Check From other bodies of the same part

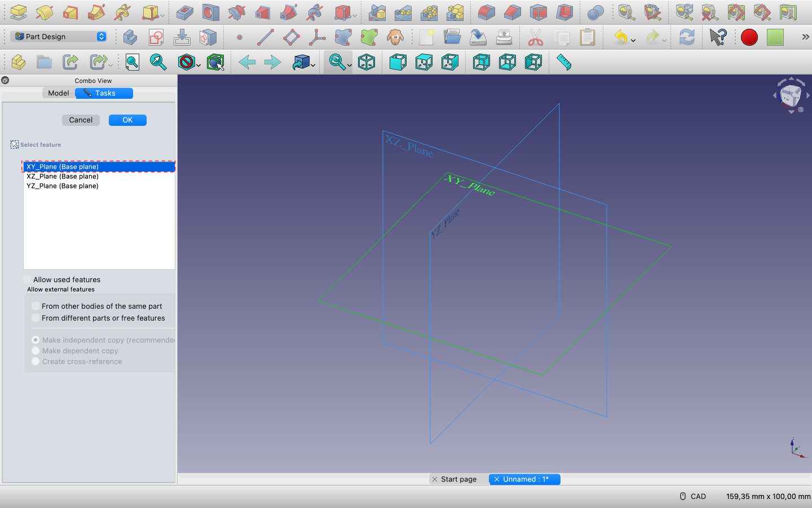click(x=36, y=306)
